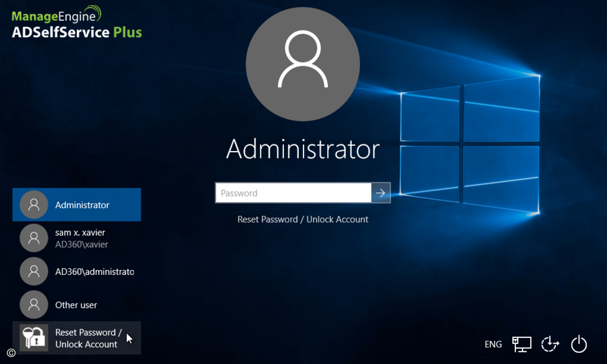Viewport: 607px width, 364px height.
Task: Click the key and lock icon
Action: click(34, 338)
